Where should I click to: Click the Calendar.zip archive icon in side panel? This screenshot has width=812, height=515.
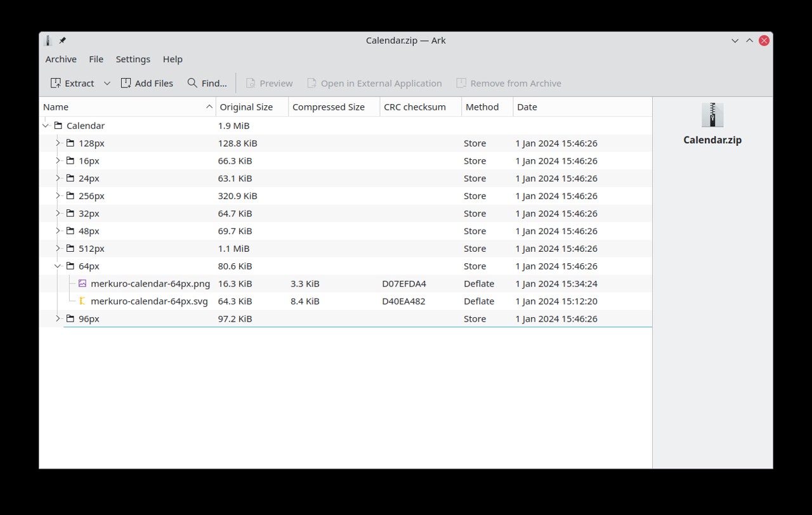pos(712,115)
